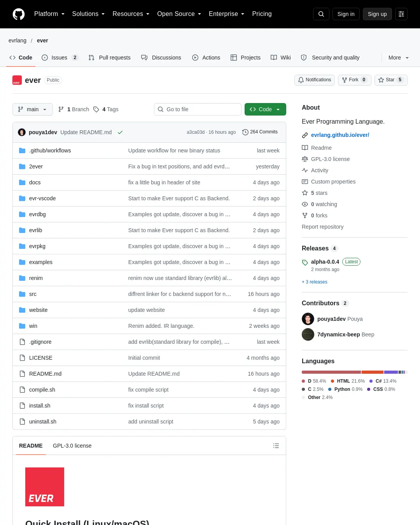
Task: Click the C# segment of languages bar
Action: point(391,372)
